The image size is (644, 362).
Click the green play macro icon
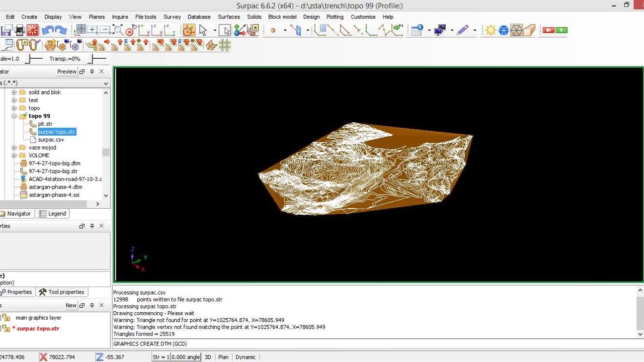561,30
